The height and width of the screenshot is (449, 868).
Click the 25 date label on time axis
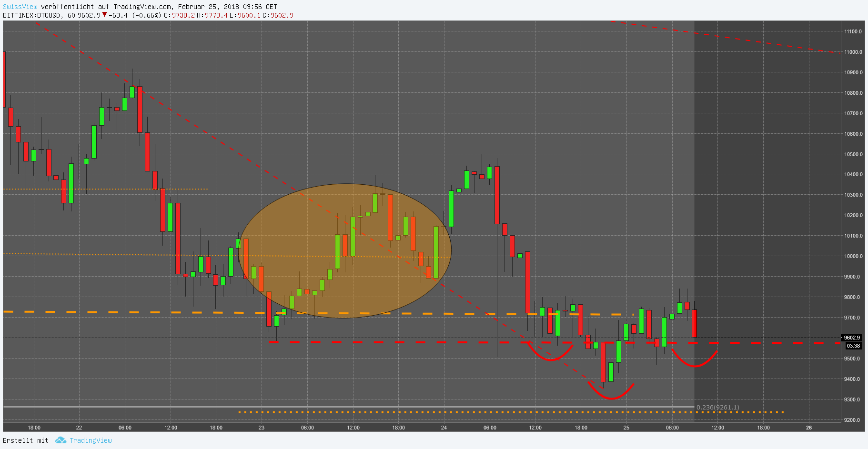click(x=626, y=428)
